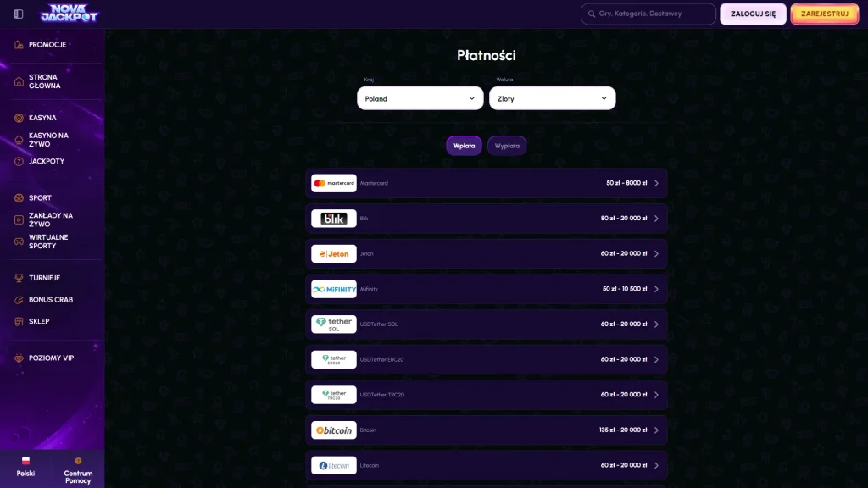Open Centrum Pomocy help icon
Image resolution: width=868 pixels, height=488 pixels.
coord(78,460)
